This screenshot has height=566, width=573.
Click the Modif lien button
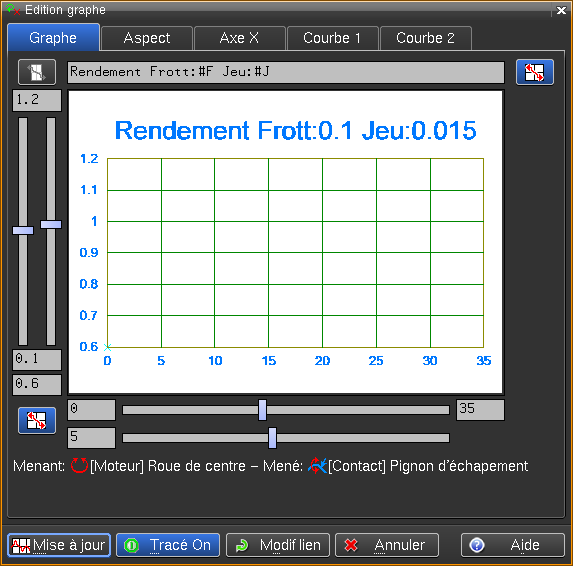[278, 545]
